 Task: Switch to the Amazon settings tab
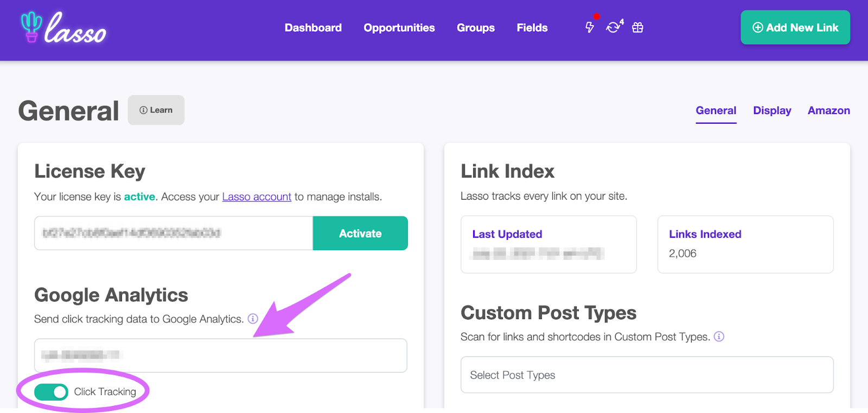coord(829,111)
